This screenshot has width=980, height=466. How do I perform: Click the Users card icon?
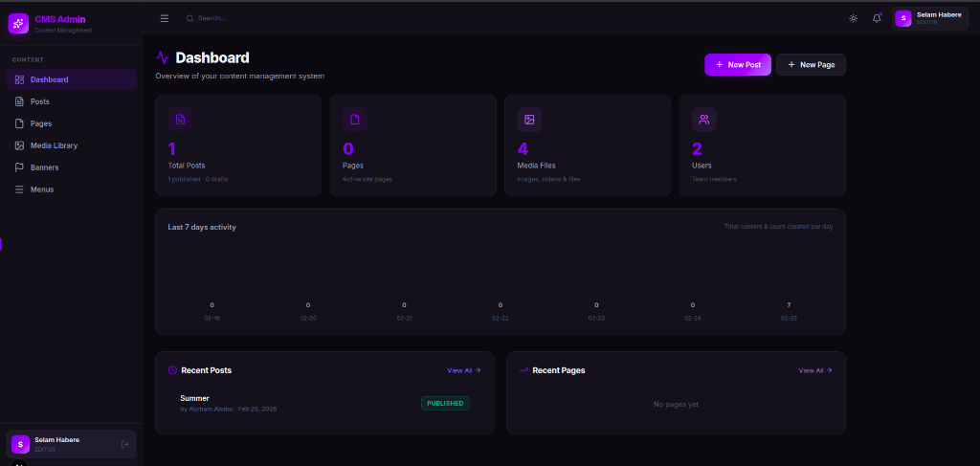click(x=703, y=120)
